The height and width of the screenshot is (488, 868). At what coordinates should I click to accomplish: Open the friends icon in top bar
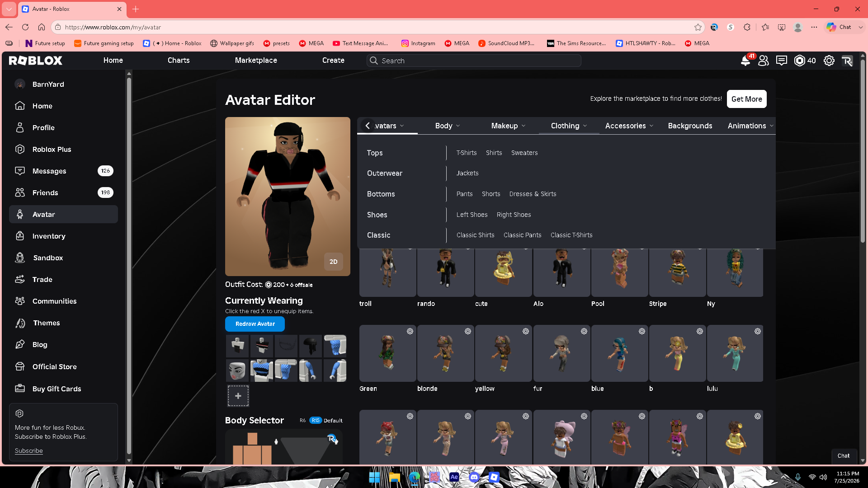[764, 61]
